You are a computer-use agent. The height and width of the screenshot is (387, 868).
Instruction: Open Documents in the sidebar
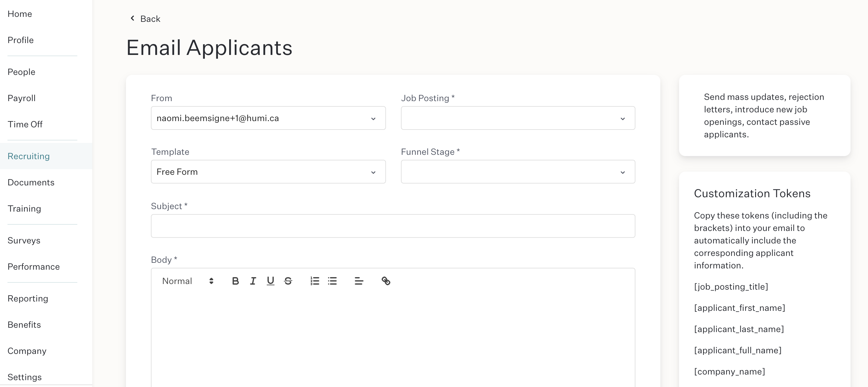click(31, 183)
